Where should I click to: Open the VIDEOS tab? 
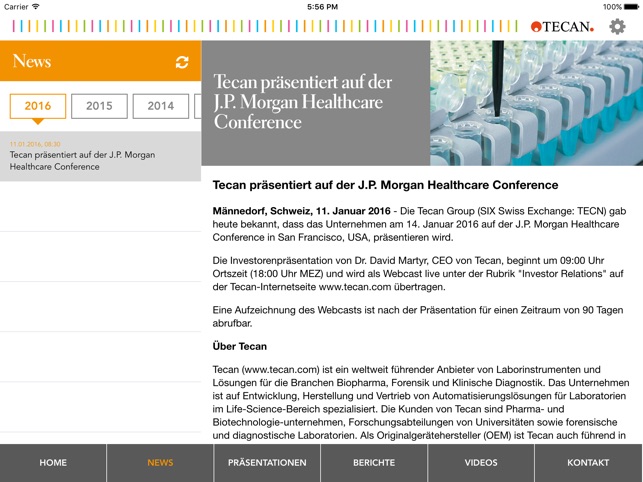(x=481, y=463)
